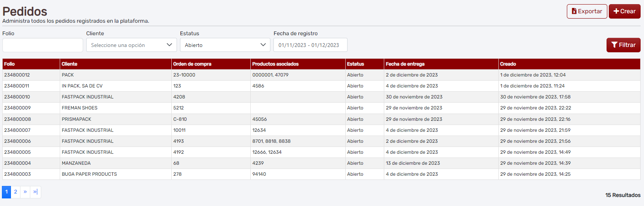
Task: Go to page 1 of results
Action: click(6, 192)
